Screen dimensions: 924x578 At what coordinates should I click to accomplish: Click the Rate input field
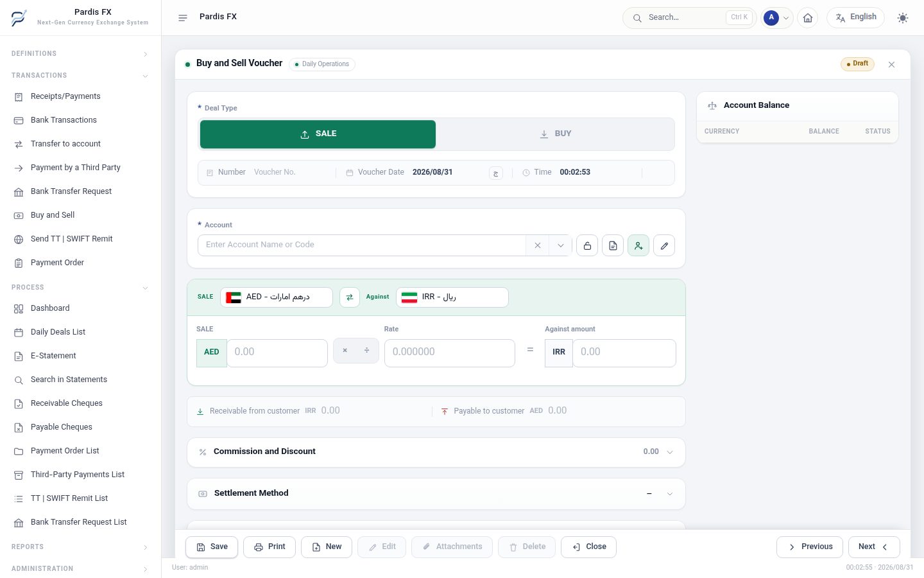tap(450, 353)
